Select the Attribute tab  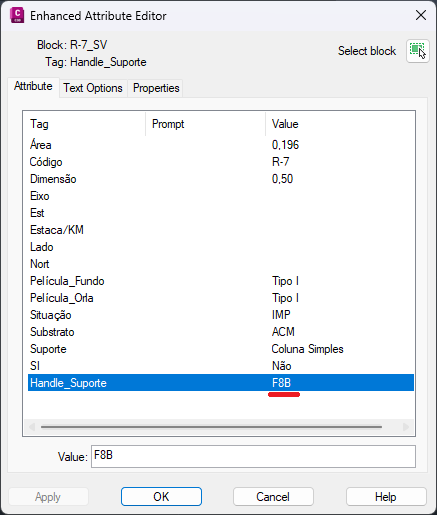[x=33, y=87]
